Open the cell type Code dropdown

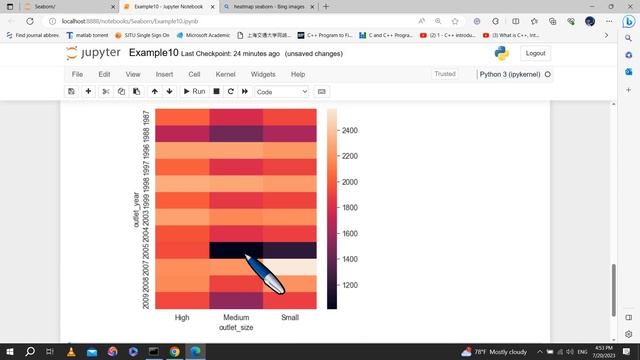pos(282,92)
